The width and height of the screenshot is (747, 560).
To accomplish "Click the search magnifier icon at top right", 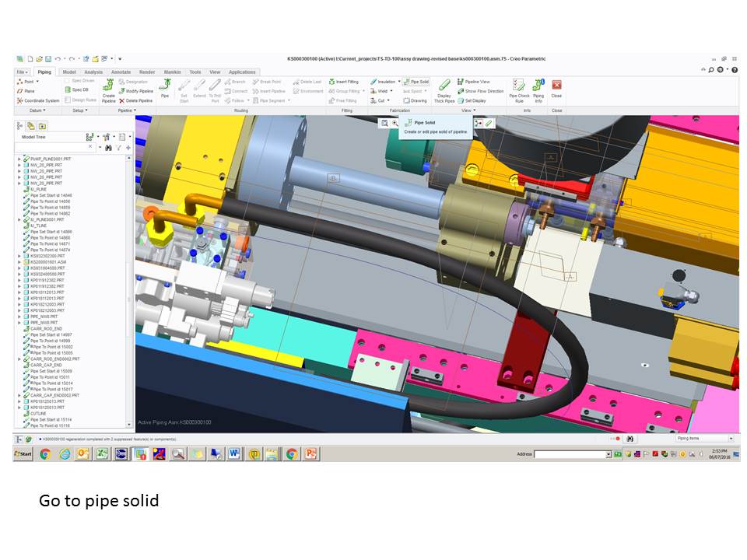I will pos(710,69).
